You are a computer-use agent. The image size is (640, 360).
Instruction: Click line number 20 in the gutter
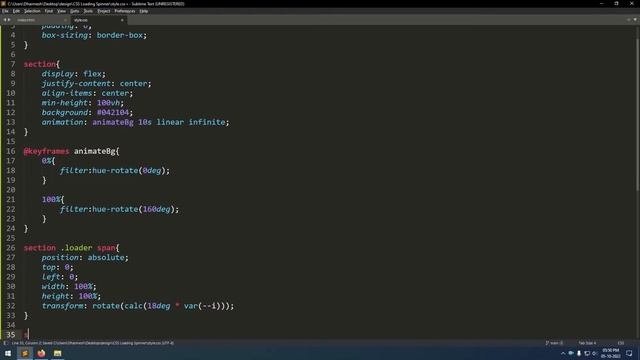(x=11, y=190)
